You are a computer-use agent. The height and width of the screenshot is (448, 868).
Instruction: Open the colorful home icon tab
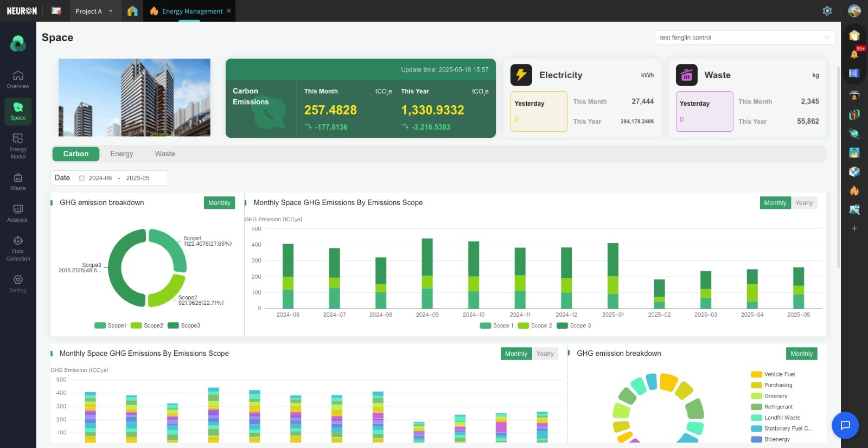pyautogui.click(x=132, y=11)
